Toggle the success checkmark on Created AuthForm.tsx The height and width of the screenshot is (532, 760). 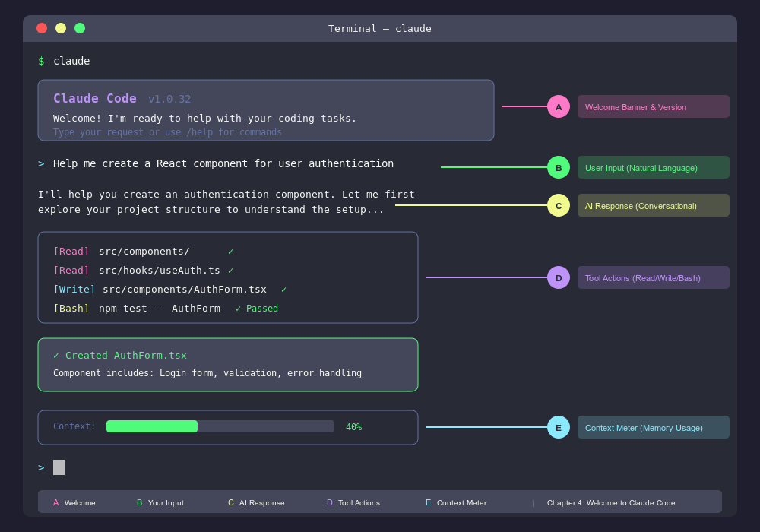[x=58, y=355]
